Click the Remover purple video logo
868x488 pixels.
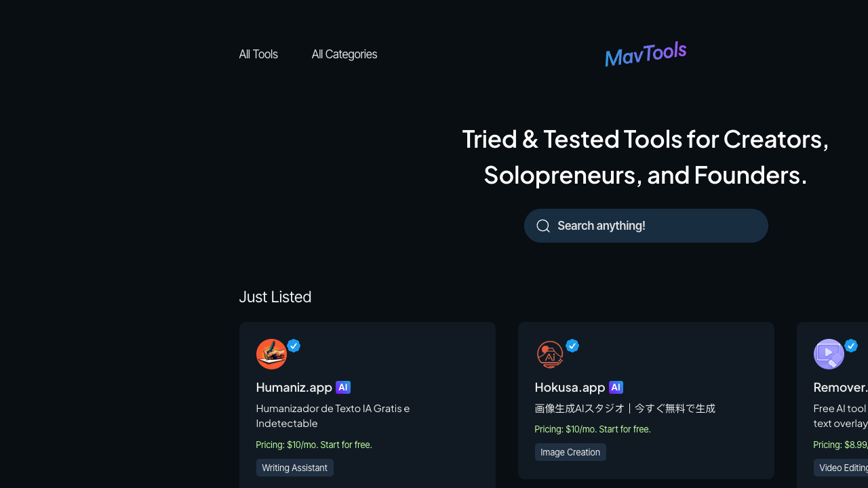pos(829,354)
